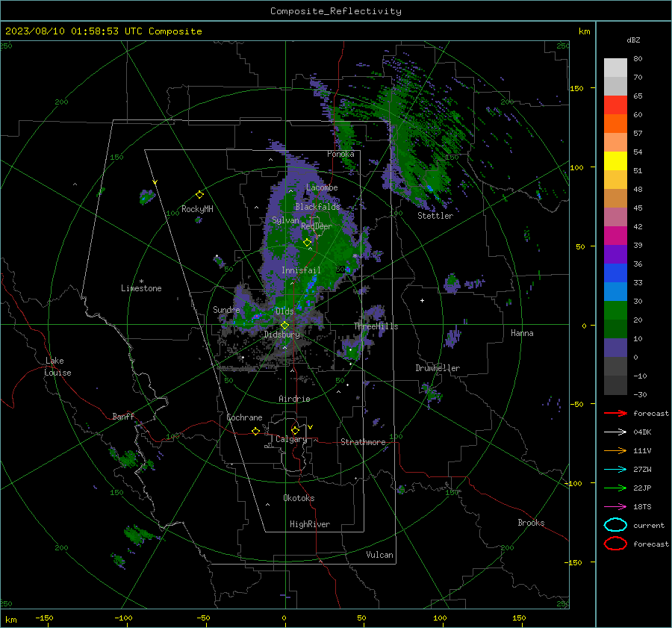672x628 pixels.
Task: Click the Cochrane city label
Action: tap(244, 417)
